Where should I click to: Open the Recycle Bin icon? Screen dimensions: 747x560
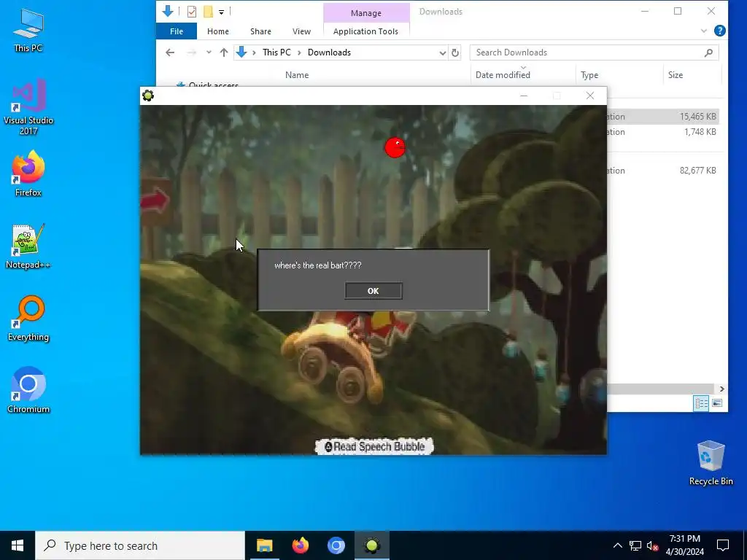711,463
